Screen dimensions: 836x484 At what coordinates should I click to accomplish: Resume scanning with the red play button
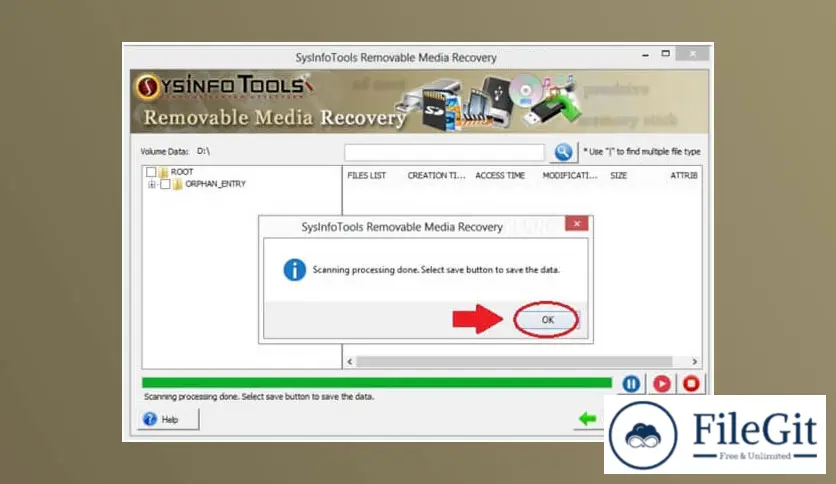[x=662, y=383]
